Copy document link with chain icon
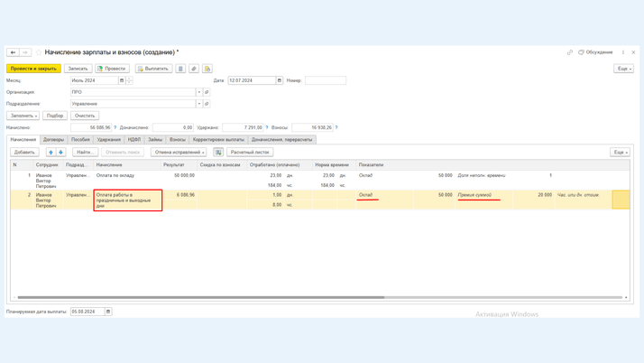 [x=570, y=52]
